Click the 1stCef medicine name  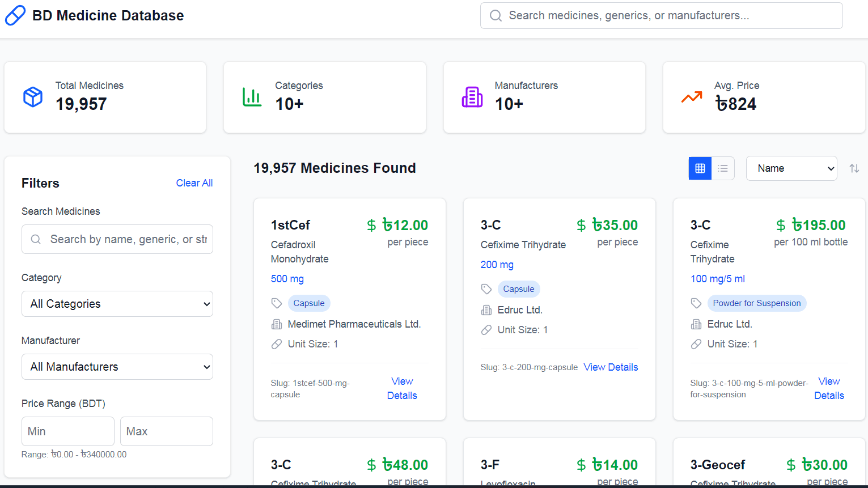[x=290, y=225]
